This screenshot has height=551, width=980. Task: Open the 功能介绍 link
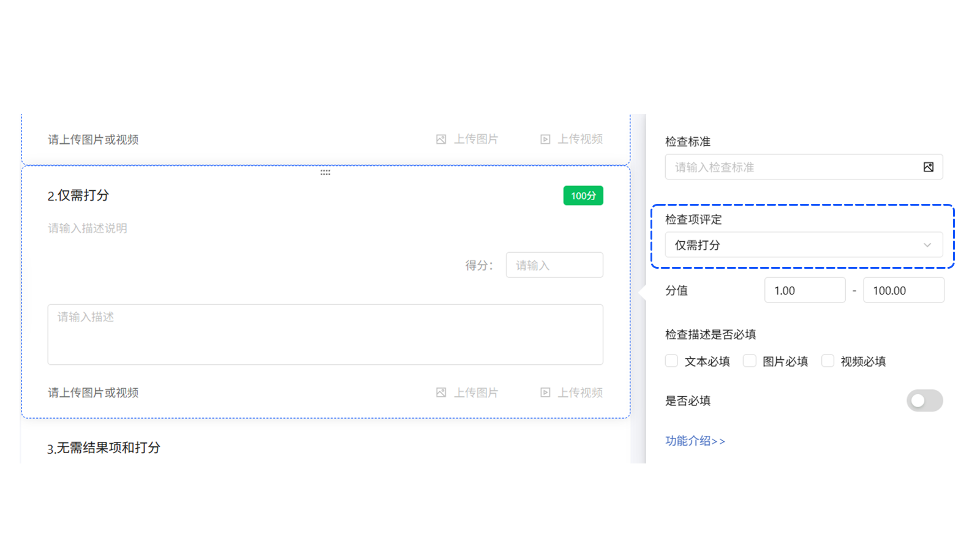tap(695, 440)
